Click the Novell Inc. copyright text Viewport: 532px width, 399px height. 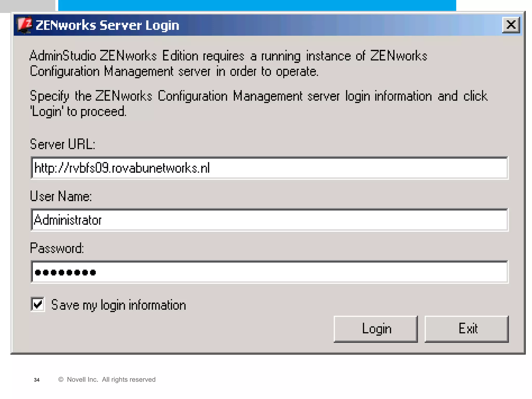(107, 380)
